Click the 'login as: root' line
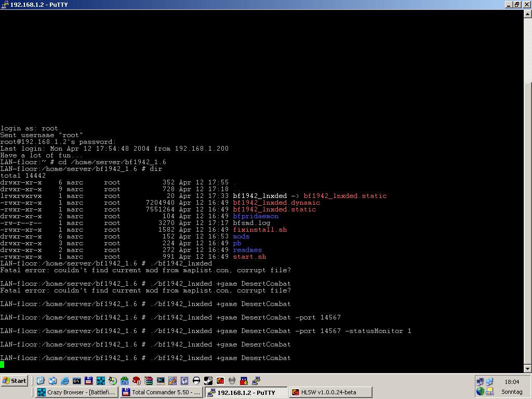Image resolution: width=532 pixels, height=399 pixels. (29, 128)
